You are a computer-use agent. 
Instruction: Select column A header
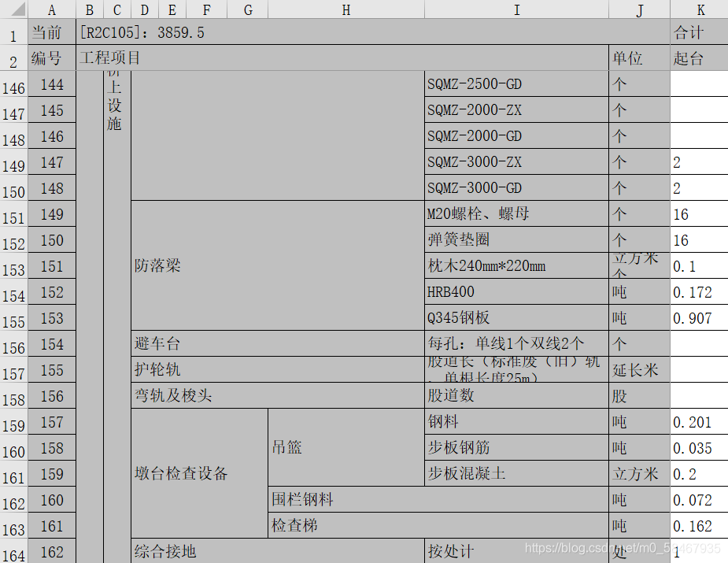52,9
